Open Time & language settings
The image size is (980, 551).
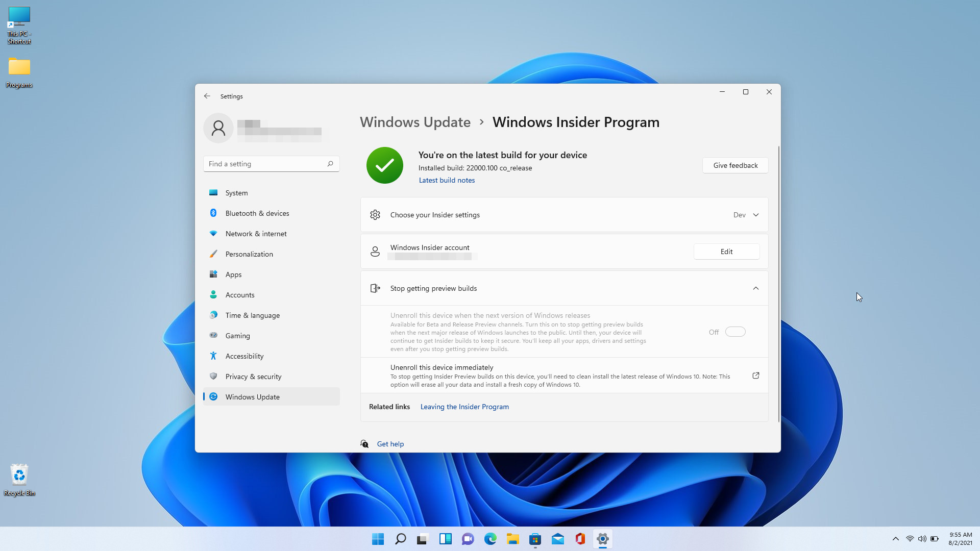click(271, 315)
